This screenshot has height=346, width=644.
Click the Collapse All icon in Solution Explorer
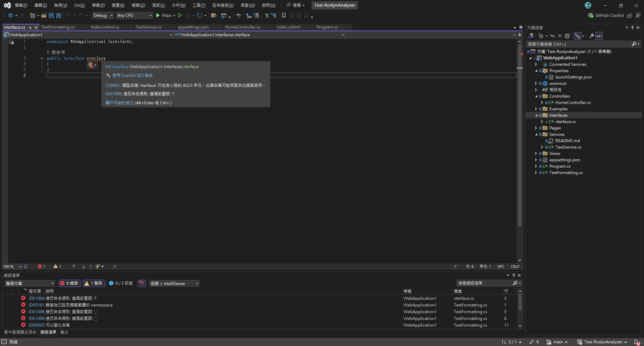pos(559,36)
